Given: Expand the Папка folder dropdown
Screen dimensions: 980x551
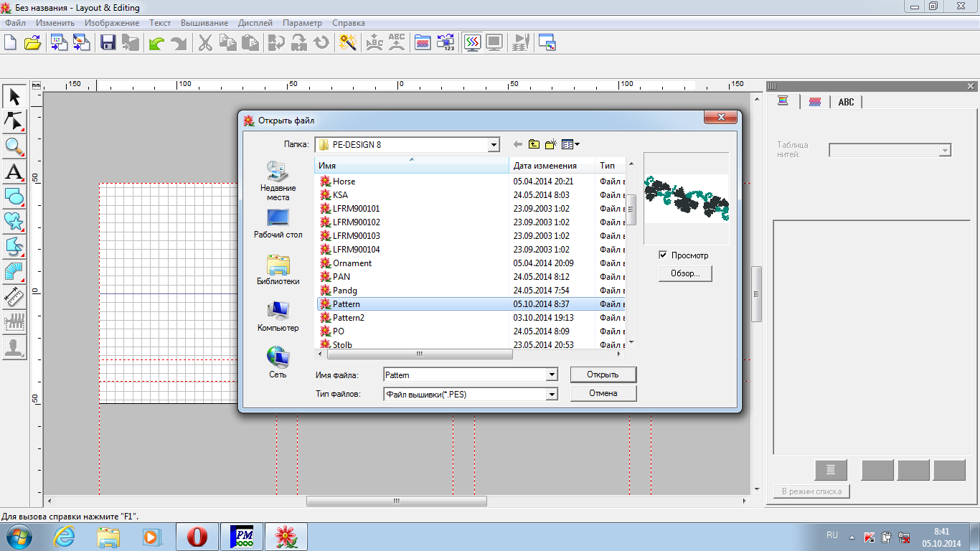Looking at the screenshot, I should coord(494,145).
